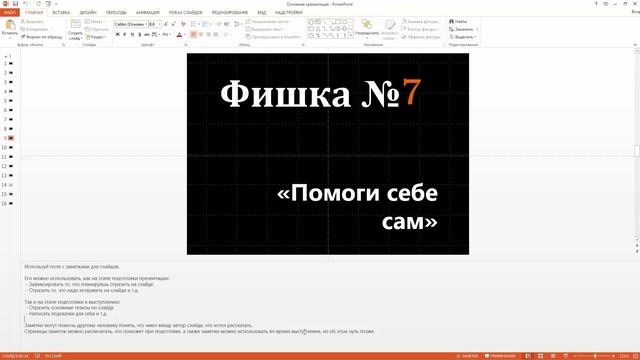
Task: Click into the slide notes text area
Action: coord(329,305)
